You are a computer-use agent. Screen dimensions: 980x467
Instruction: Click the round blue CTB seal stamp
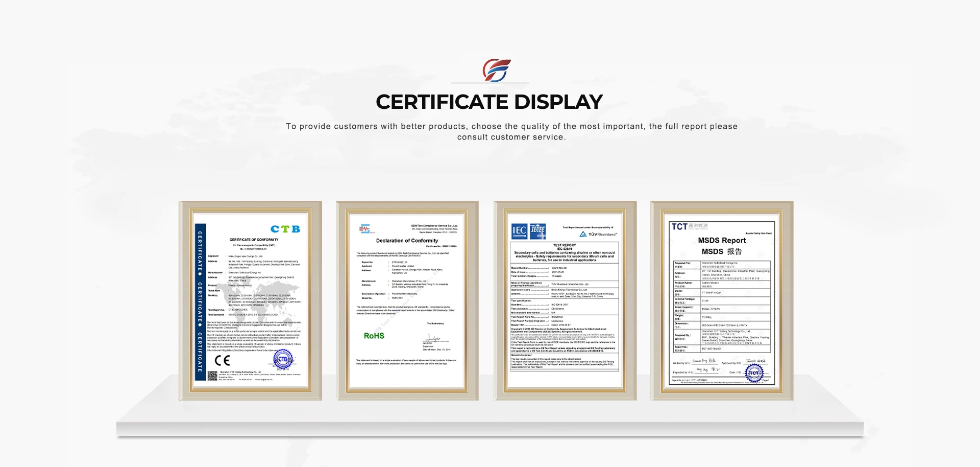coord(283,359)
